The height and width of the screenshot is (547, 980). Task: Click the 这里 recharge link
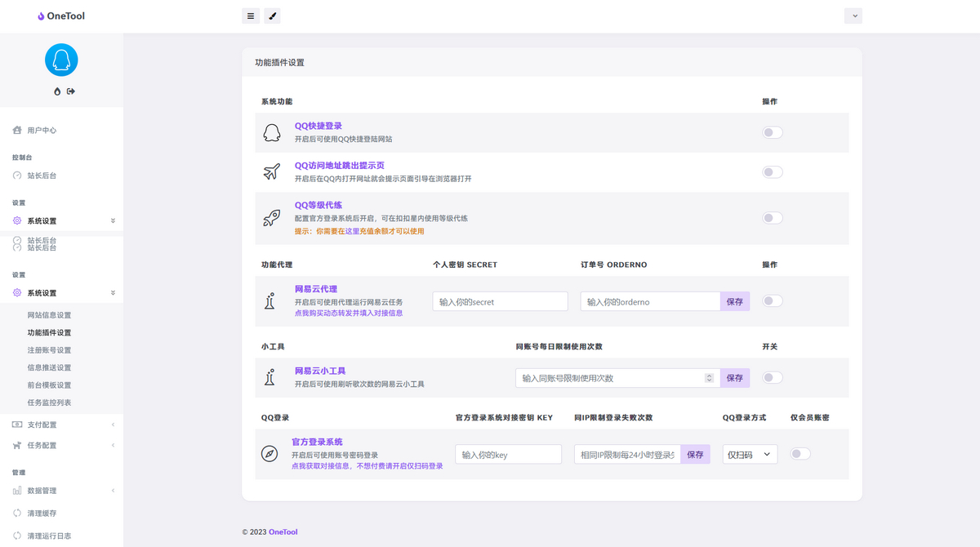tap(352, 231)
